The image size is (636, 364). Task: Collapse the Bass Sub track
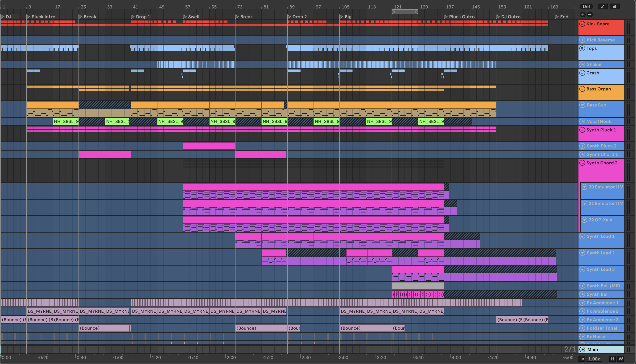tap(582, 105)
